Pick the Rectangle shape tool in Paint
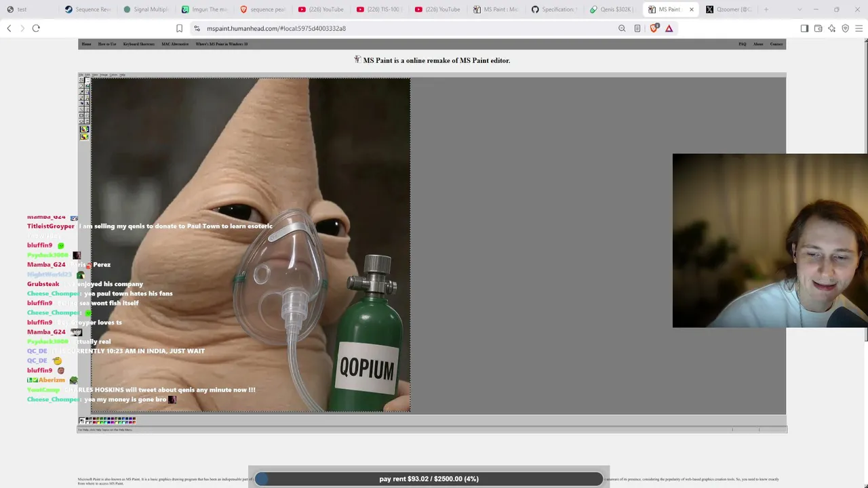This screenshot has width=868, height=488. pyautogui.click(x=81, y=115)
